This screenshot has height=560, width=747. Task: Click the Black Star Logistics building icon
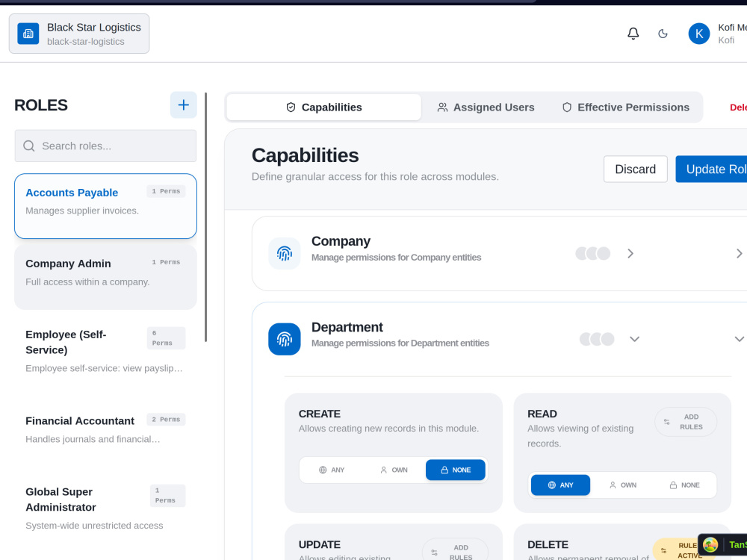pyautogui.click(x=28, y=34)
